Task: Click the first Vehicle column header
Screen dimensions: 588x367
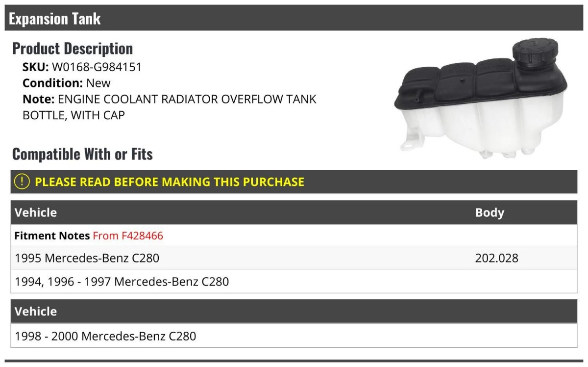Action: coord(36,212)
